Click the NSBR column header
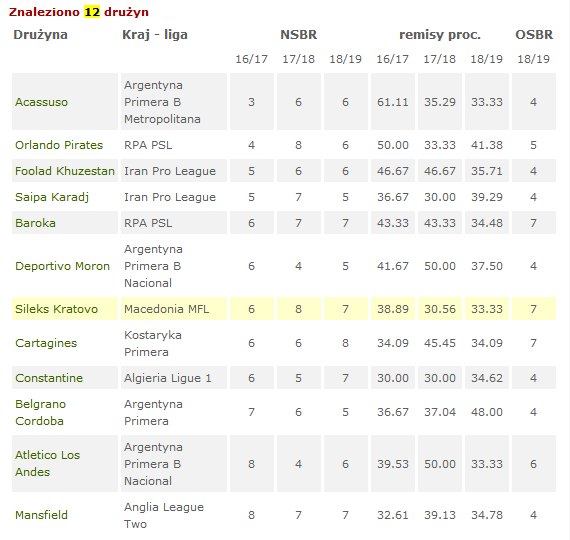This screenshot has width=570, height=540. [298, 35]
